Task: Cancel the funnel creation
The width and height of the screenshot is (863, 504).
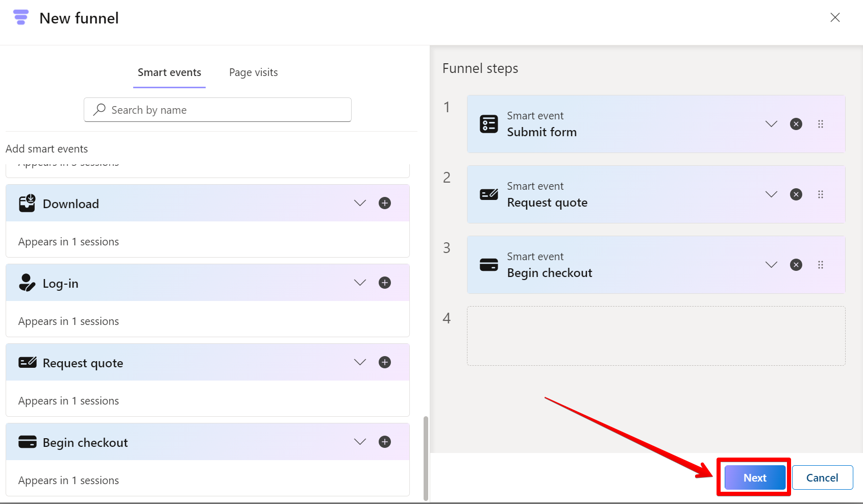Action: pyautogui.click(x=822, y=477)
